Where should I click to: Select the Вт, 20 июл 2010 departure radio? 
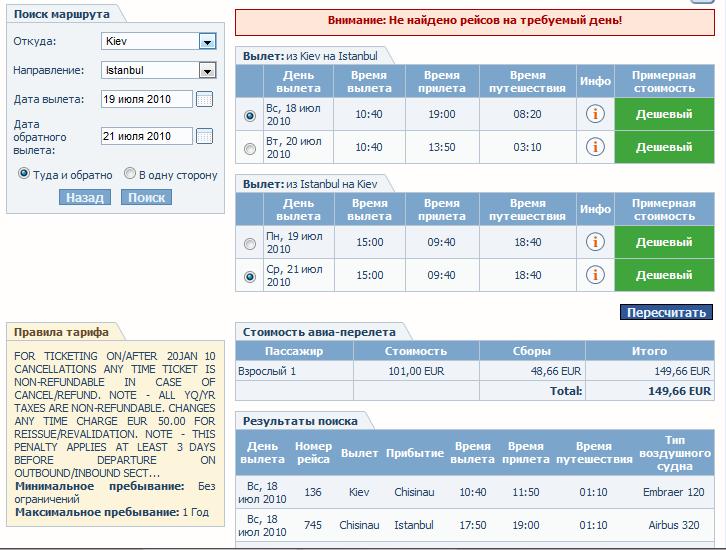[250, 149]
